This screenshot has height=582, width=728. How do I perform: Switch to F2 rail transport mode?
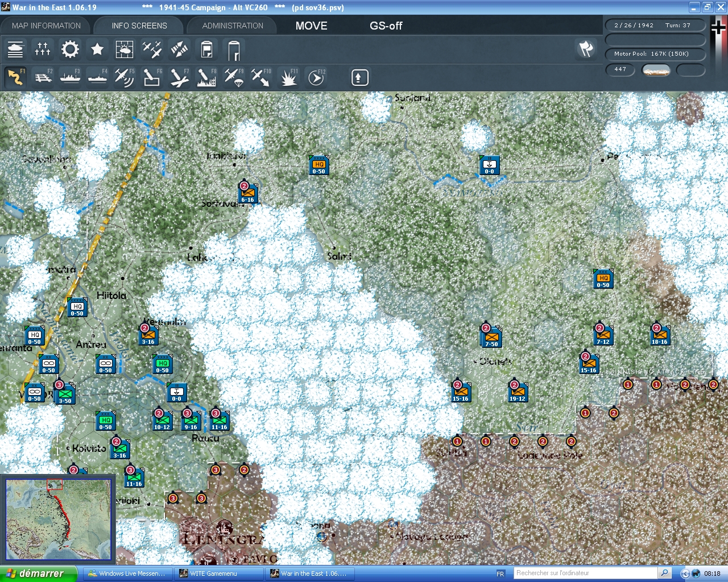43,77
